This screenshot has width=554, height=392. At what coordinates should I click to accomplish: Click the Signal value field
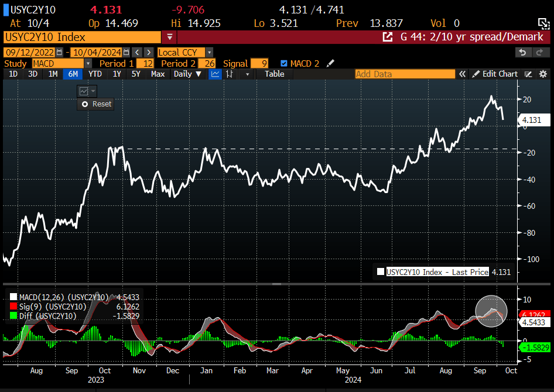click(259, 64)
